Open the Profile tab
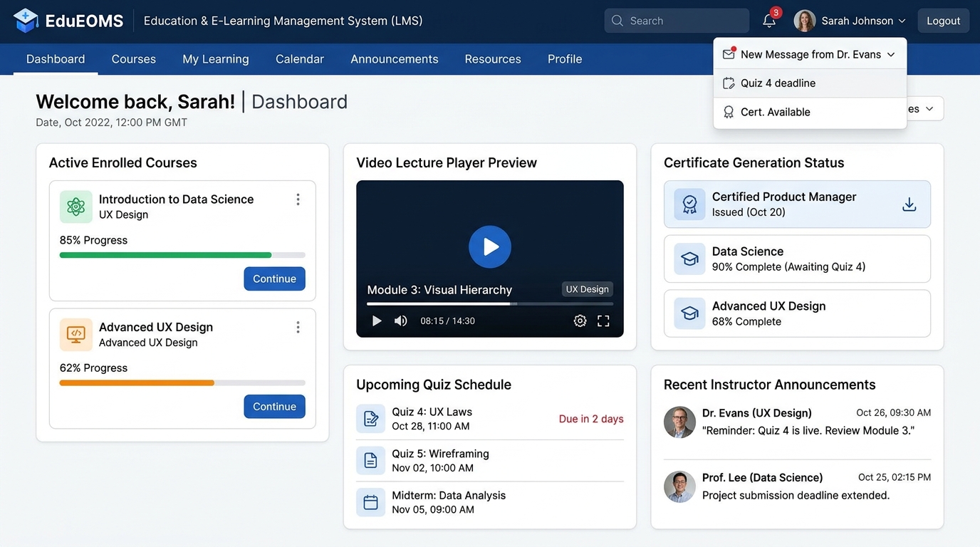Image resolution: width=980 pixels, height=547 pixels. point(565,59)
